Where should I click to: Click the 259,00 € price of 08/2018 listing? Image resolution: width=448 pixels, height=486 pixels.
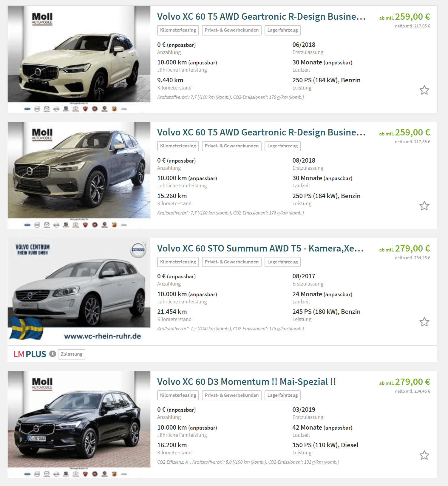(x=413, y=132)
